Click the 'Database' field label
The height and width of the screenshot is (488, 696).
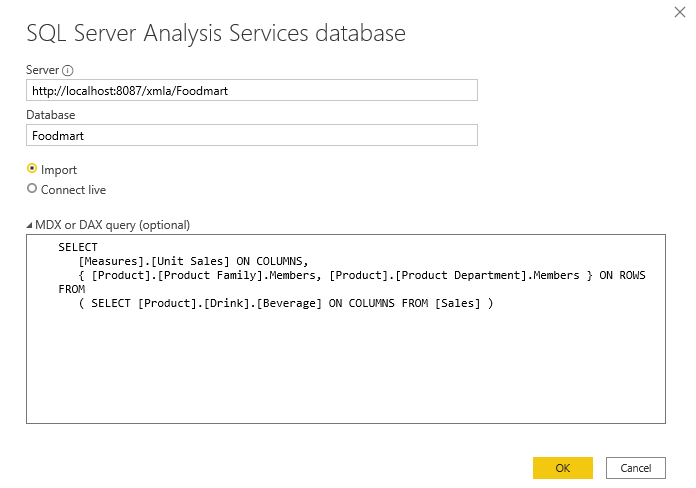pyautogui.click(x=51, y=115)
